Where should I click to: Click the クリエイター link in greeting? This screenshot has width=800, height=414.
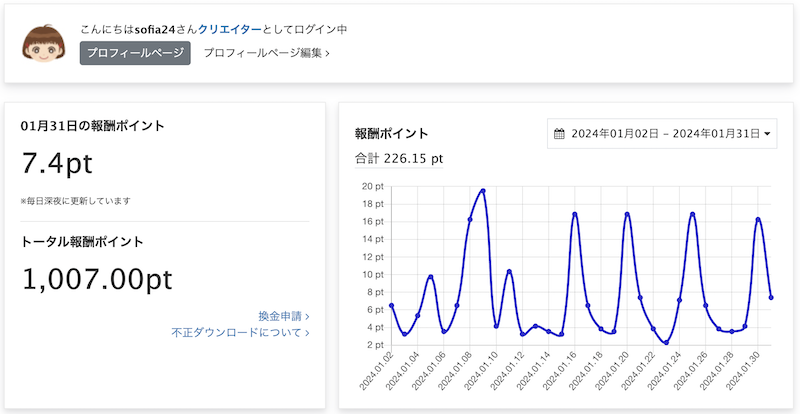[x=230, y=30]
